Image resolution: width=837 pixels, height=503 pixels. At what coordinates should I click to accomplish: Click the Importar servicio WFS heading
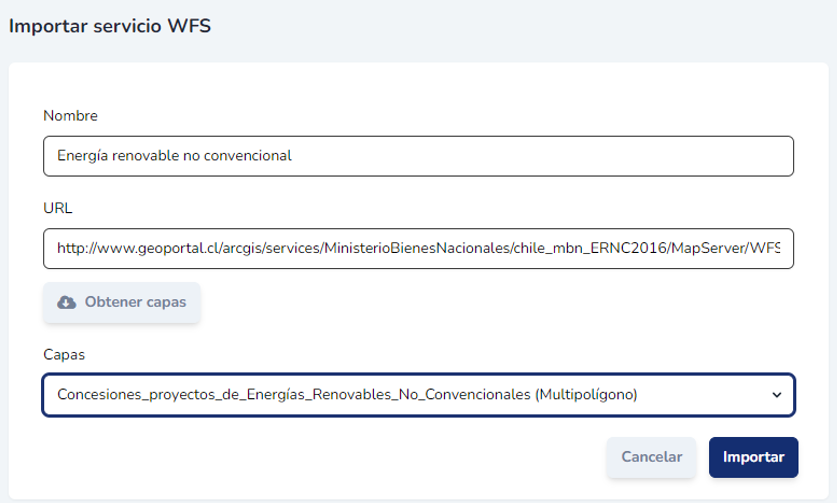(109, 25)
